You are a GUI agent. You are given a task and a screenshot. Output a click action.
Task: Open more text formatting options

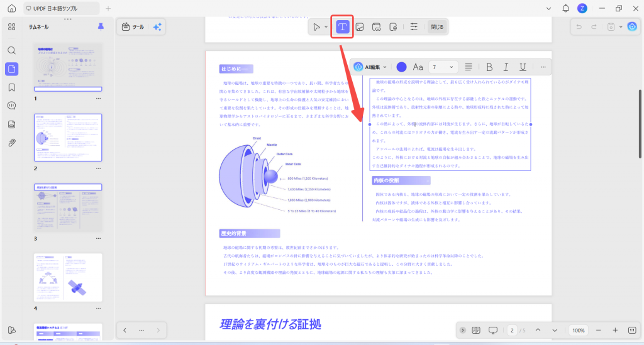click(x=543, y=67)
